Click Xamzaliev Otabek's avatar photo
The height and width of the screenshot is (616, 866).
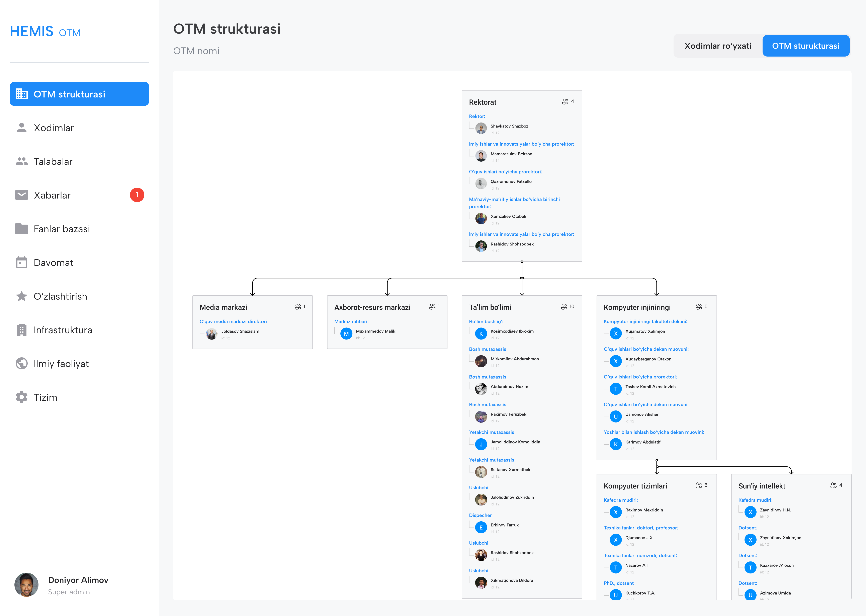pos(481,219)
